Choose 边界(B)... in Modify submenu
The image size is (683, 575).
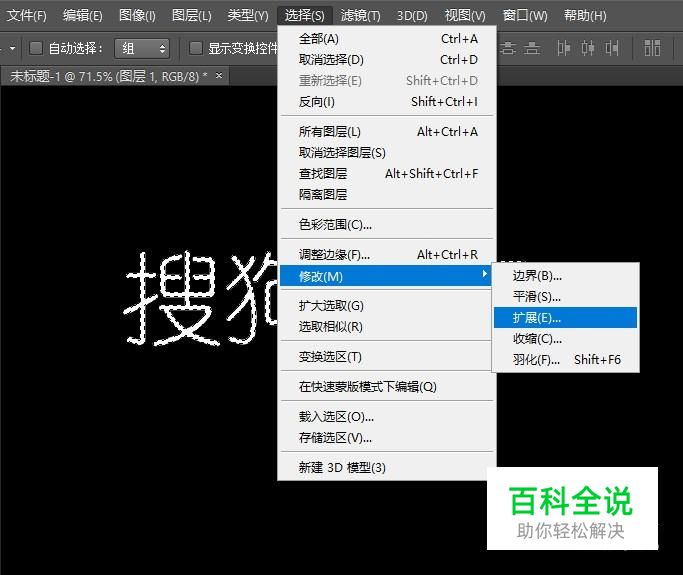[565, 276]
